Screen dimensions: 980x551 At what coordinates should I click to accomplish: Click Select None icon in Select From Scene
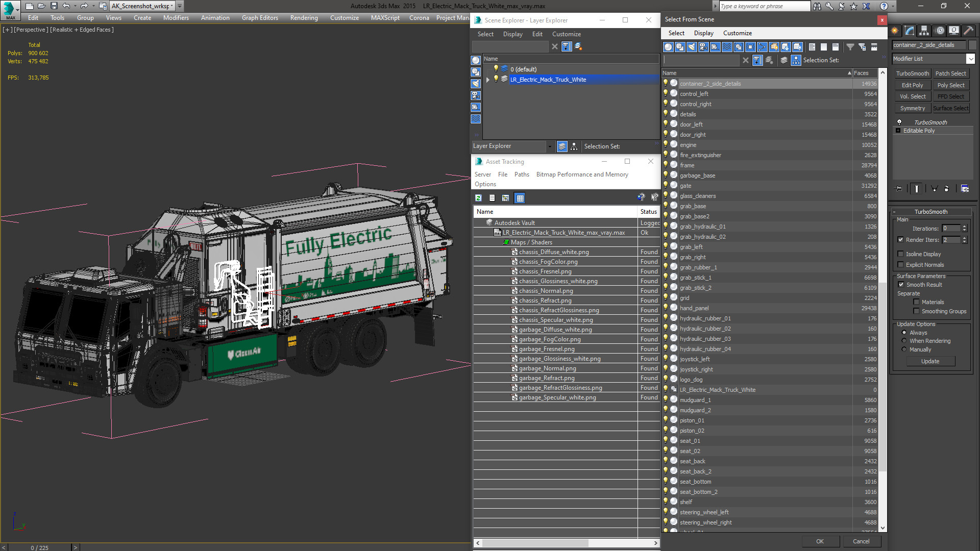point(823,47)
